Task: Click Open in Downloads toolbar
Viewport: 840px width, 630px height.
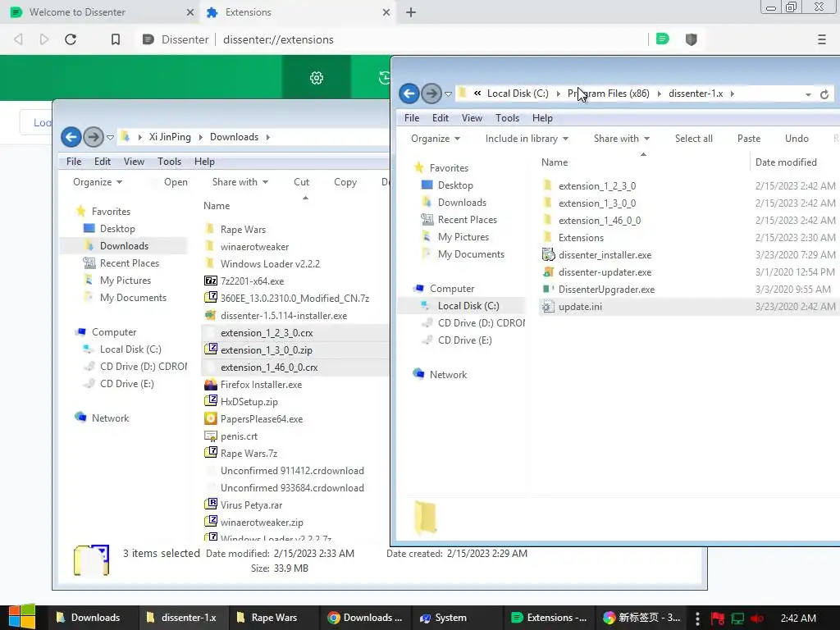Action: tap(176, 182)
